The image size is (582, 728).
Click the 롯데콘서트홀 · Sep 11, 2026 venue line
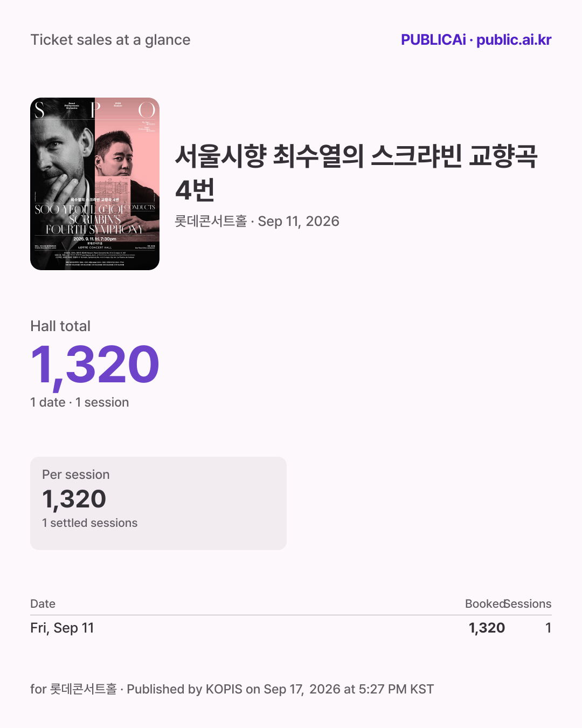tap(257, 221)
